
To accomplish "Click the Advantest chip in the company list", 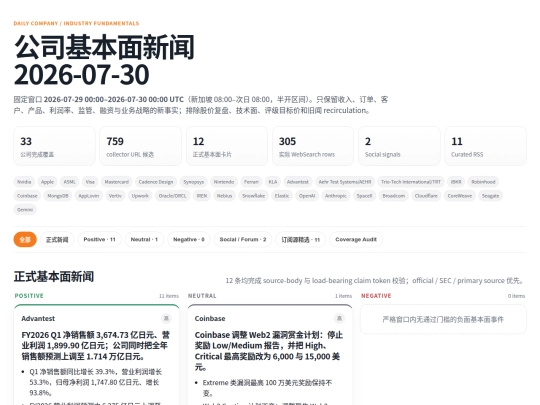I will click(298, 182).
